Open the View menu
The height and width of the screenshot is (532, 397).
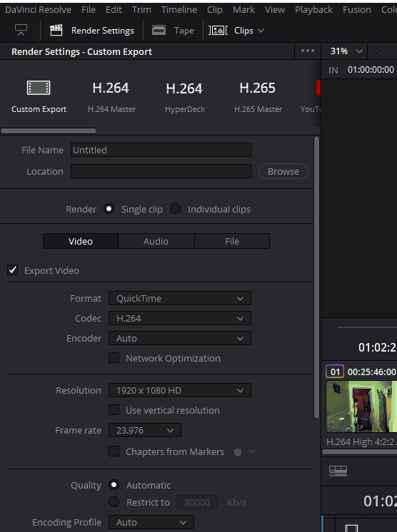(275, 9)
